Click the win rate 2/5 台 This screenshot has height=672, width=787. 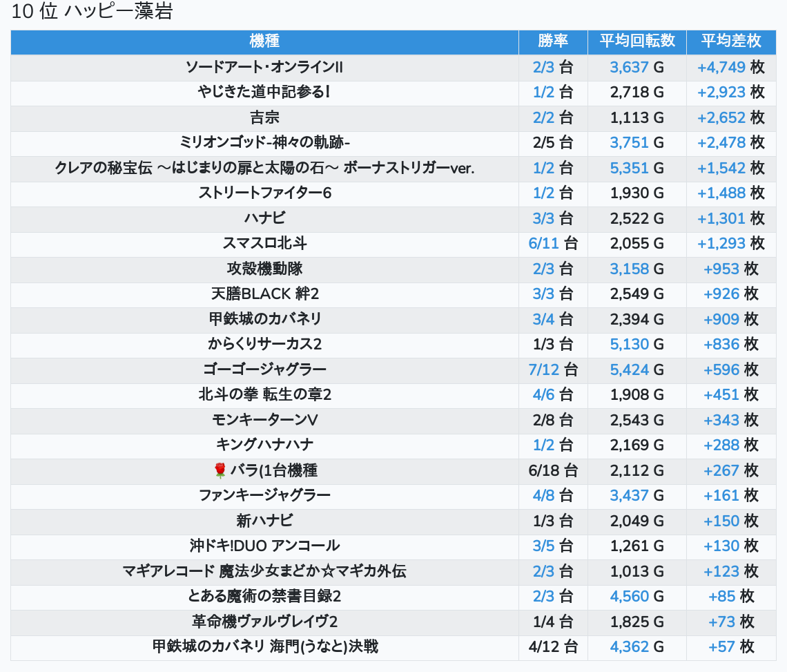coord(553,143)
